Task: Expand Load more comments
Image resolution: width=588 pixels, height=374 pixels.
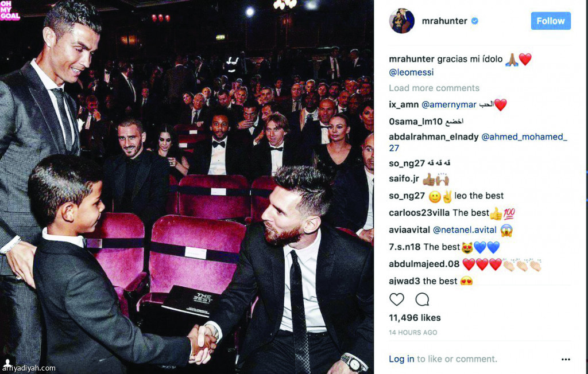Action: 434,88
